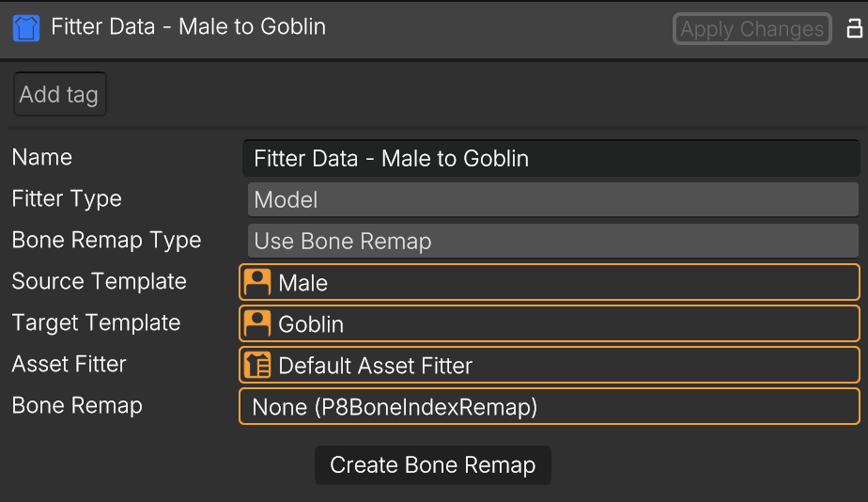Click the Source Template label
Image resolution: width=868 pixels, height=502 pixels.
(99, 281)
